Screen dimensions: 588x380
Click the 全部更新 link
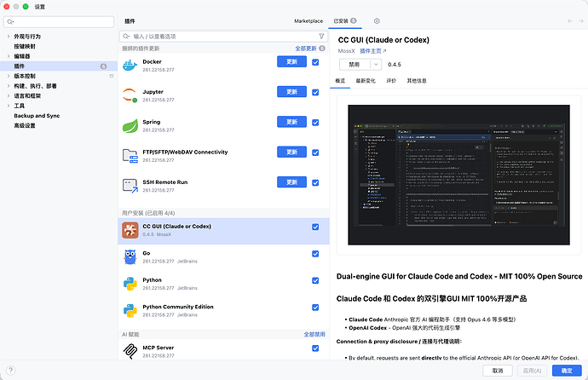(306, 49)
